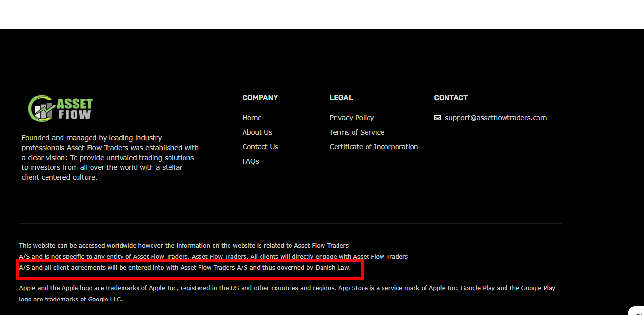Click the 'logo are trademarks of Google LLC.' line

pyautogui.click(x=71, y=299)
